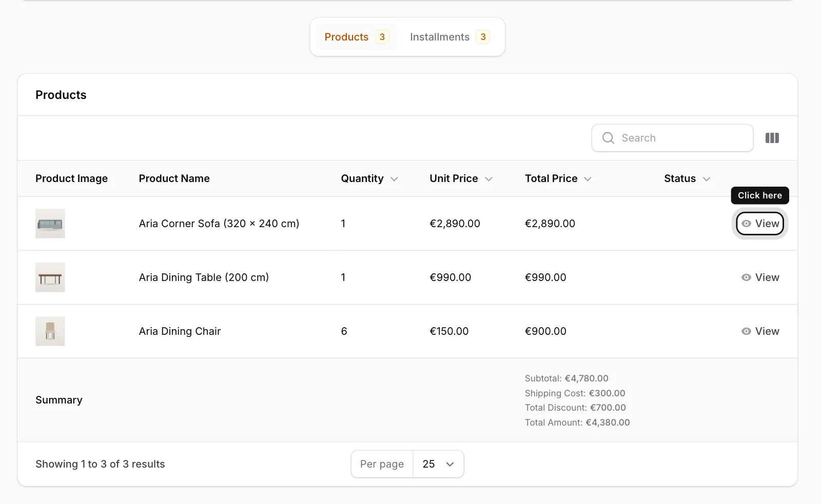Click the €2,890.00 unit price cell
821x504 pixels.
tap(455, 224)
